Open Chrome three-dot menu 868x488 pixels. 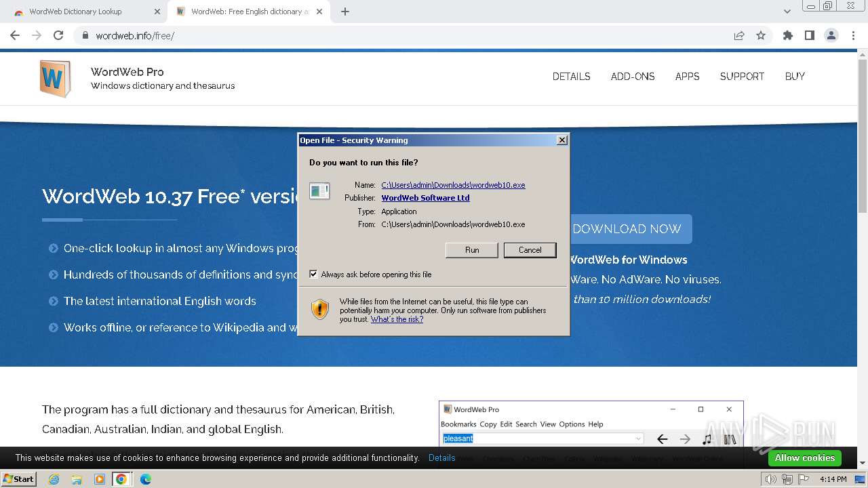tap(853, 35)
